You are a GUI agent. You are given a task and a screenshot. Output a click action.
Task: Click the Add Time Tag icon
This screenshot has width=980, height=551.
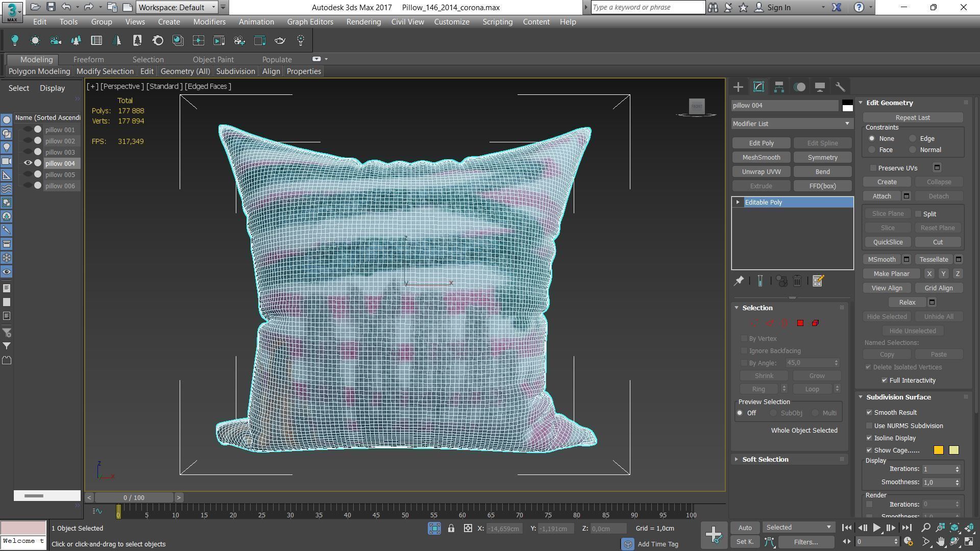pyautogui.click(x=628, y=544)
